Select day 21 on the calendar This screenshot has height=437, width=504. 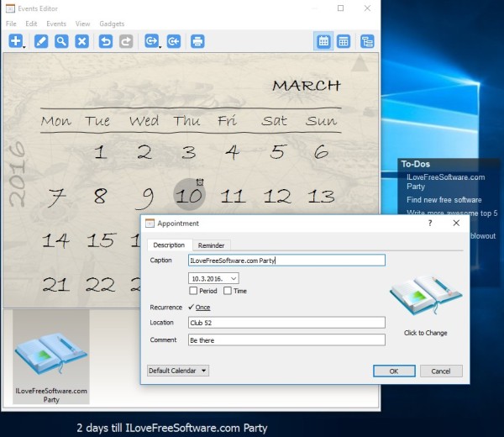56,285
